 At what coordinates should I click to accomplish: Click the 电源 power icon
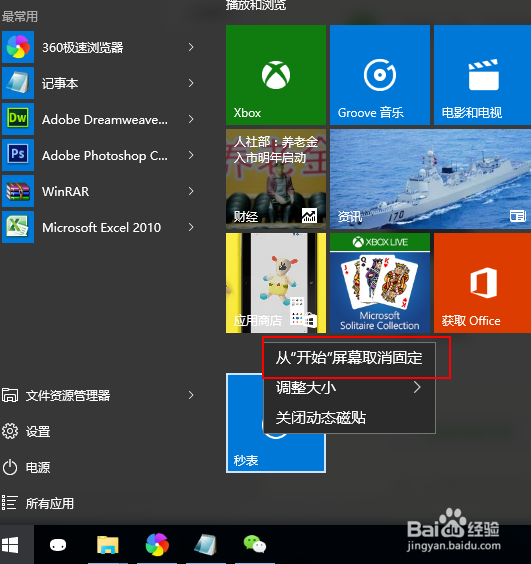pyautogui.click(x=10, y=467)
